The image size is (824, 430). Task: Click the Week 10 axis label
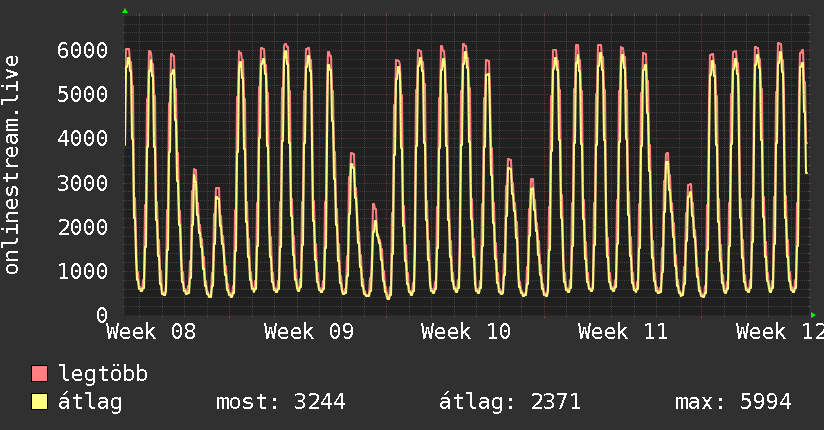point(466,332)
